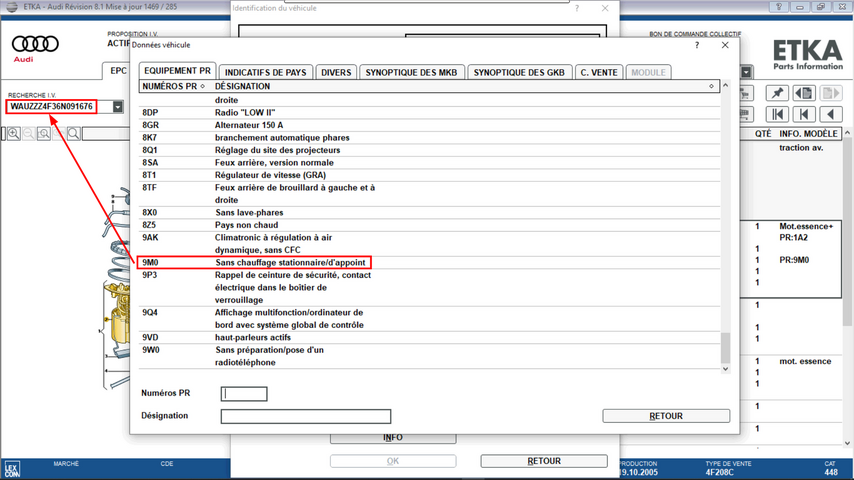This screenshot has width=854, height=480.
Task: Click the pin icon in main ETKA toolbar
Action: pyautogui.click(x=777, y=93)
